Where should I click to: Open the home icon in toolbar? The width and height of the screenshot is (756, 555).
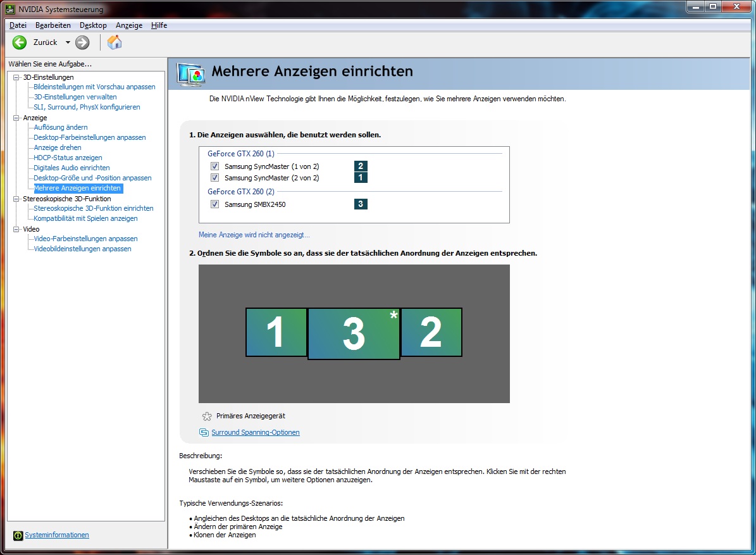tap(115, 42)
